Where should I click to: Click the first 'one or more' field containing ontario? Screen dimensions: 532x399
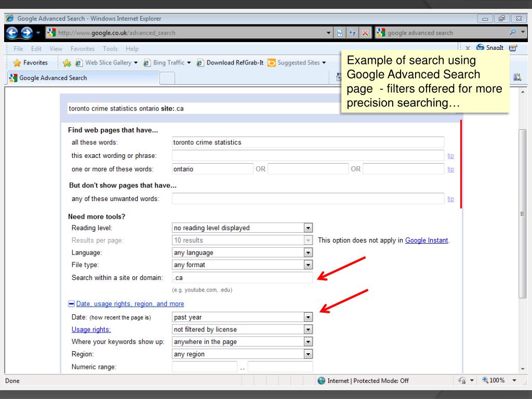pyautogui.click(x=212, y=169)
